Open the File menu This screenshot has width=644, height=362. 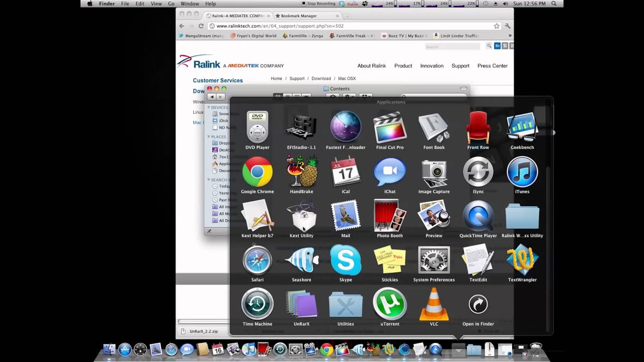(125, 4)
